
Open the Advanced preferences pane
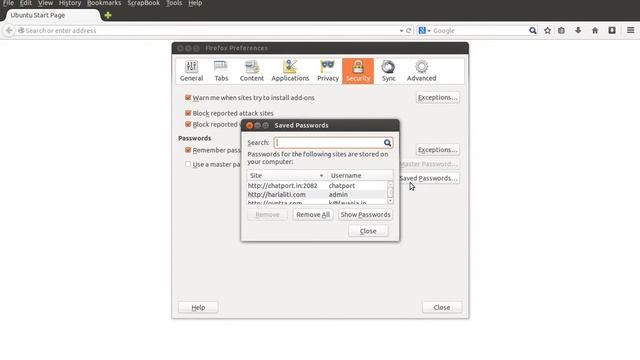tap(421, 71)
